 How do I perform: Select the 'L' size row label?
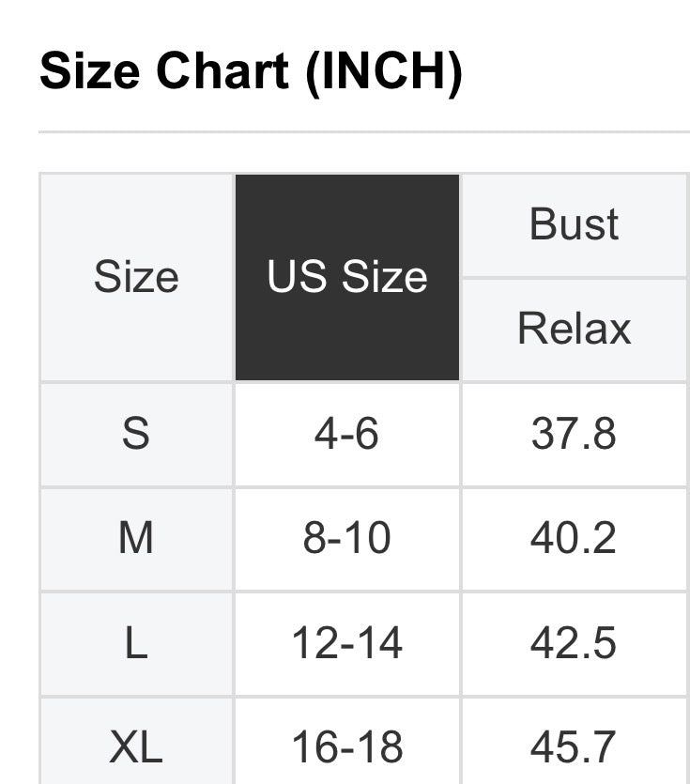coord(136,644)
